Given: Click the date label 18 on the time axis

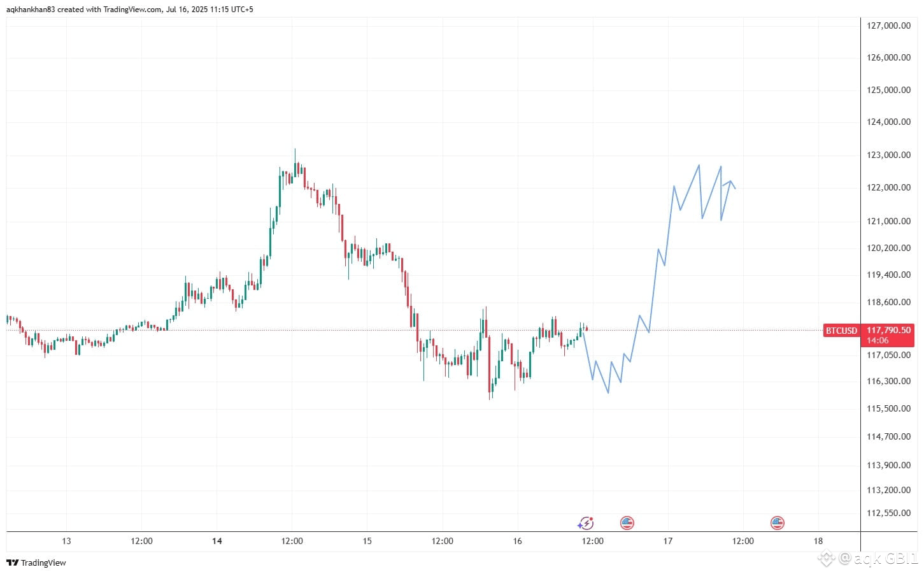Looking at the screenshot, I should [818, 542].
